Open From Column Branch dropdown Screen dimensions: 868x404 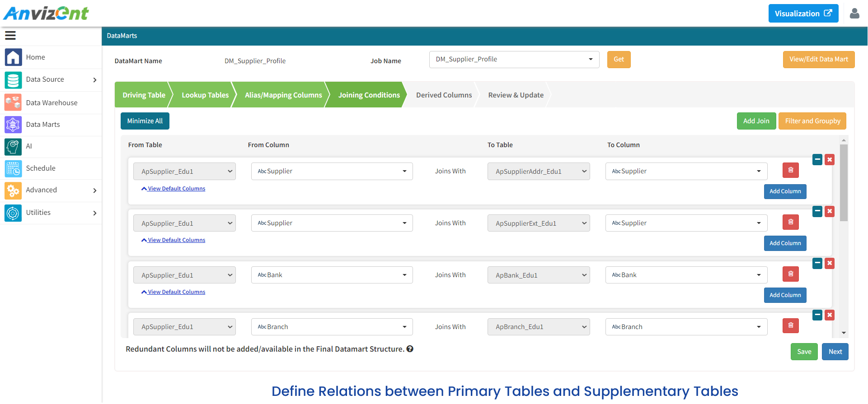click(x=332, y=327)
